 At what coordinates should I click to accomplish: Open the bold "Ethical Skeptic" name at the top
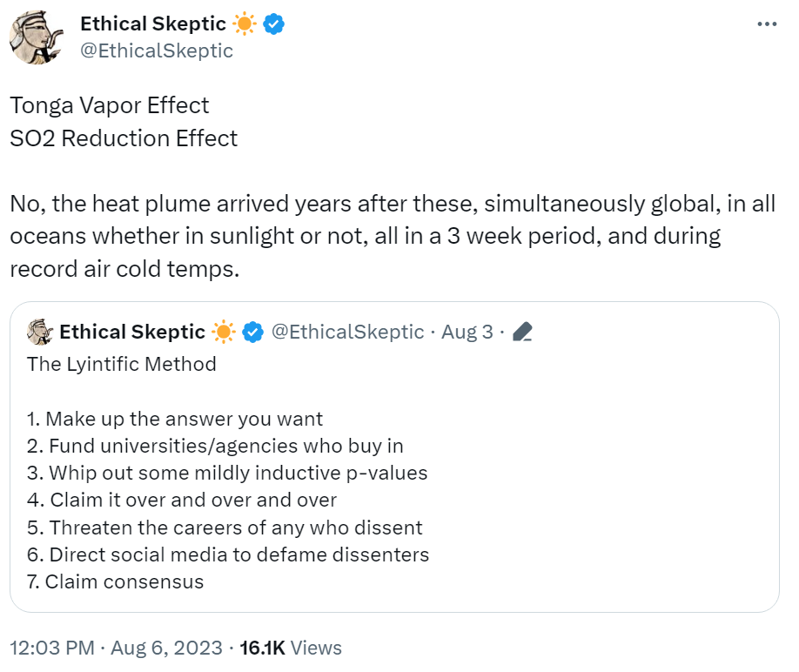point(153,24)
